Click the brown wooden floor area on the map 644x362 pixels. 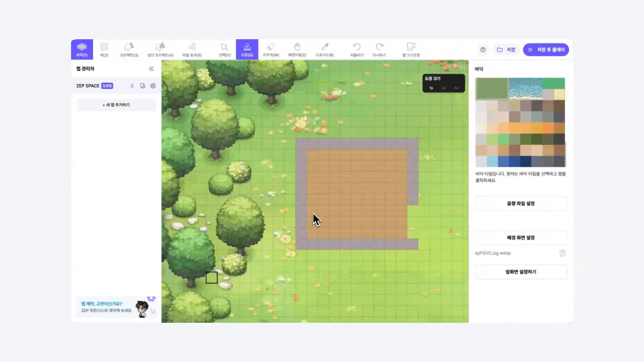[357, 194]
